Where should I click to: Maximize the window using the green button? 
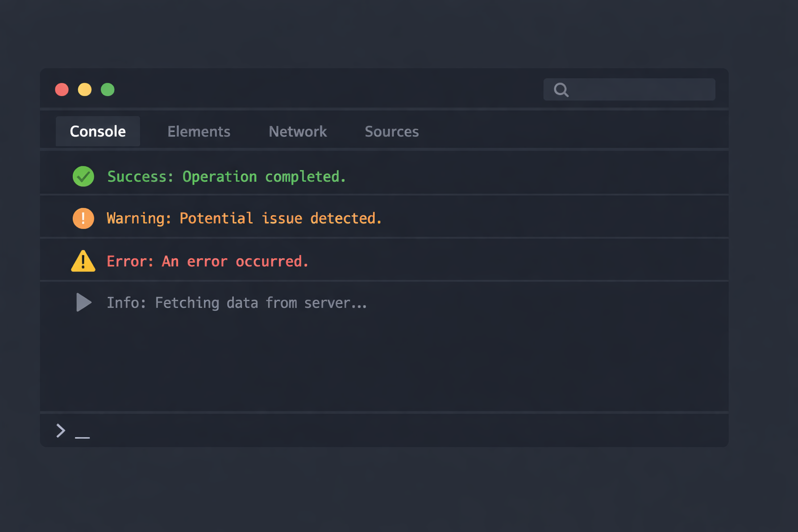pos(108,90)
